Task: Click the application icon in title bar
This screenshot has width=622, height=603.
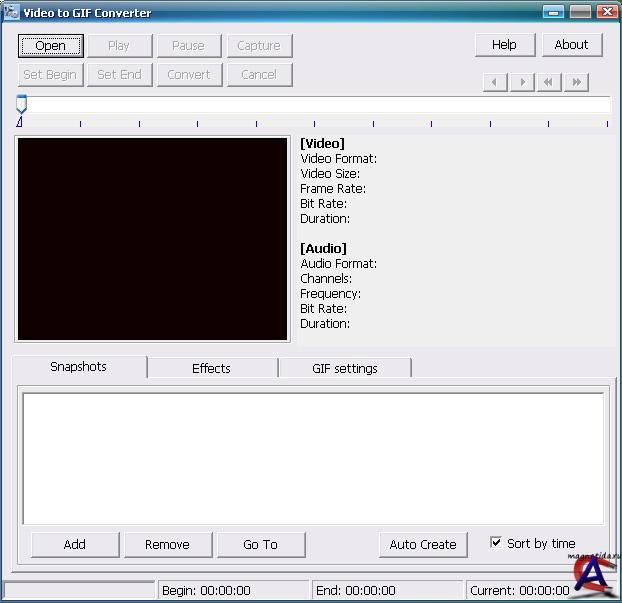Action: (12, 12)
